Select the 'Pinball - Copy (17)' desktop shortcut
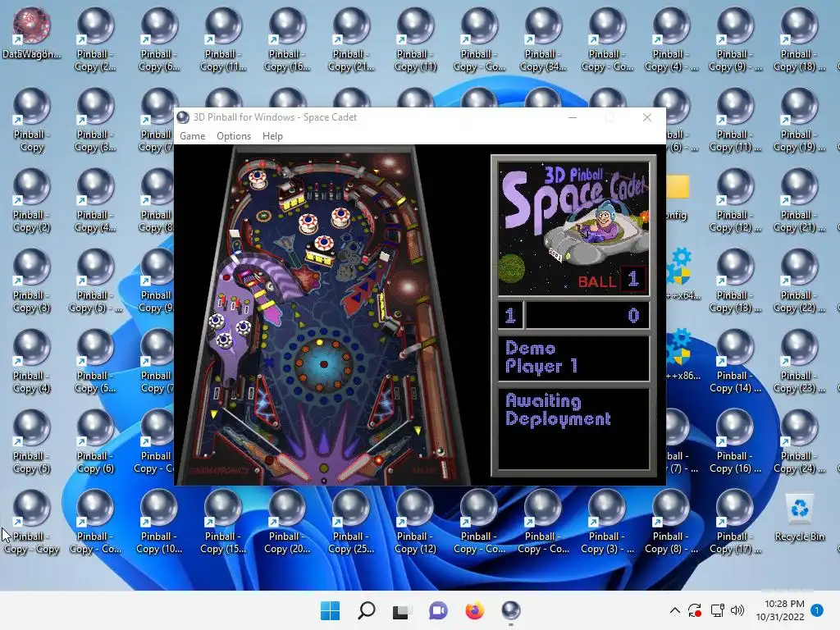The image size is (840, 630). 734,522
